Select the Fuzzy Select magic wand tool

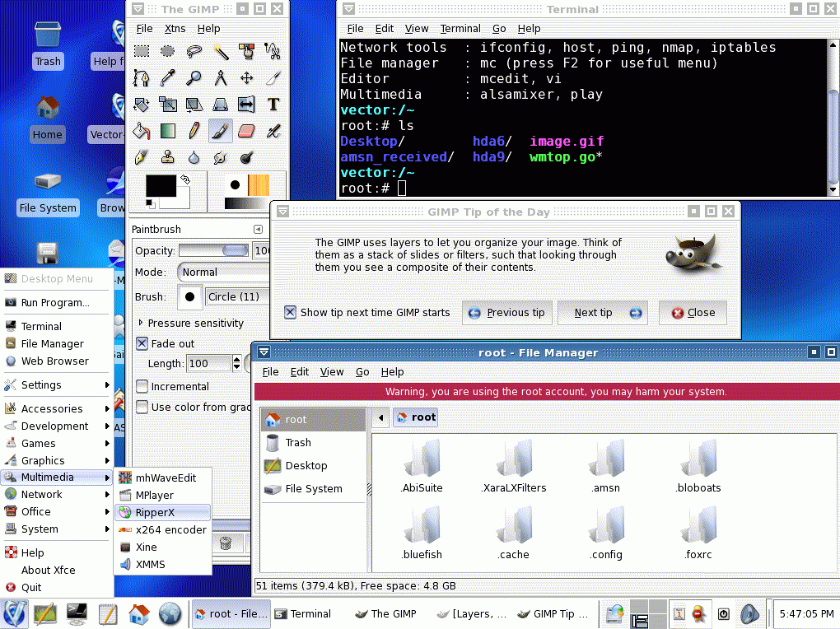tap(220, 52)
